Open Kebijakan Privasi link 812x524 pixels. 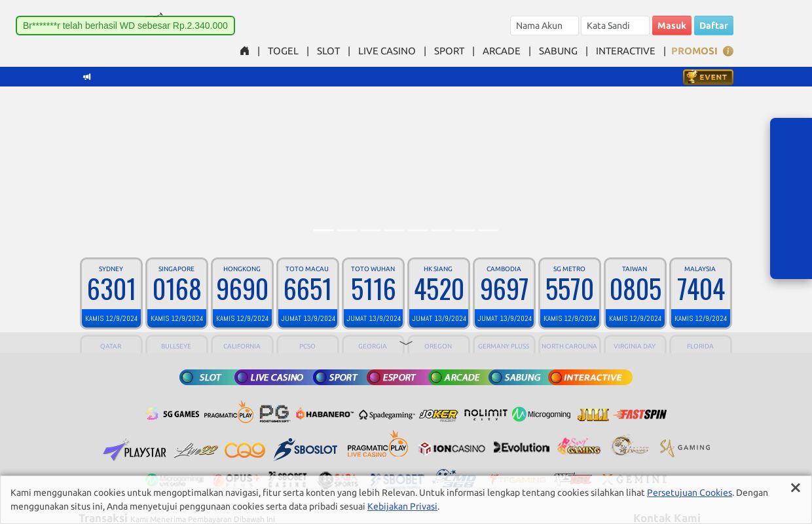coord(402,506)
